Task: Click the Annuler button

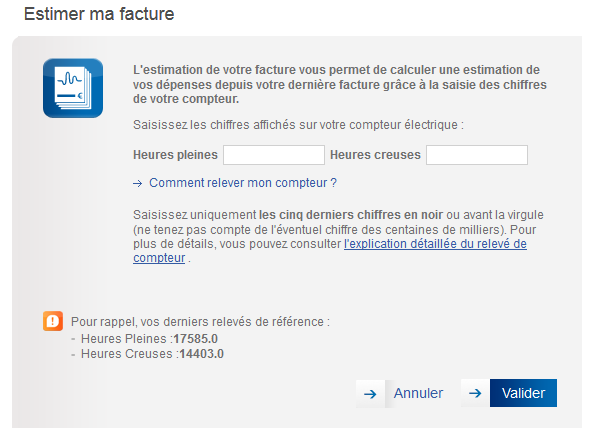Action: (x=418, y=394)
